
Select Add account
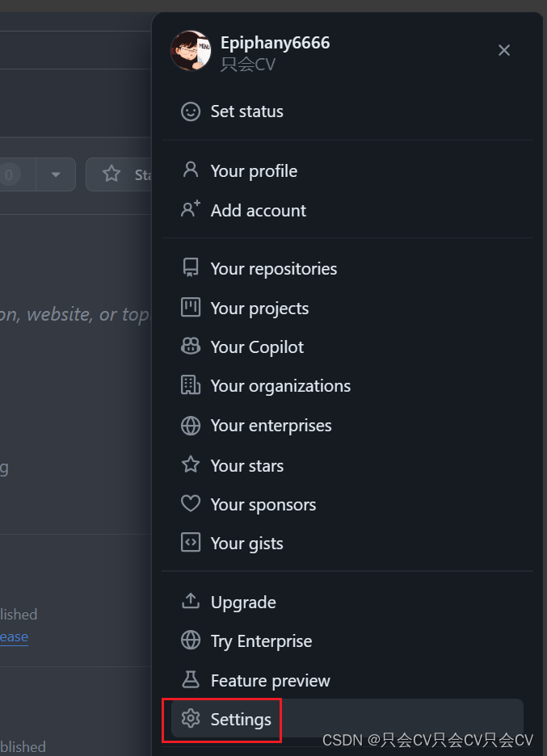[259, 211]
